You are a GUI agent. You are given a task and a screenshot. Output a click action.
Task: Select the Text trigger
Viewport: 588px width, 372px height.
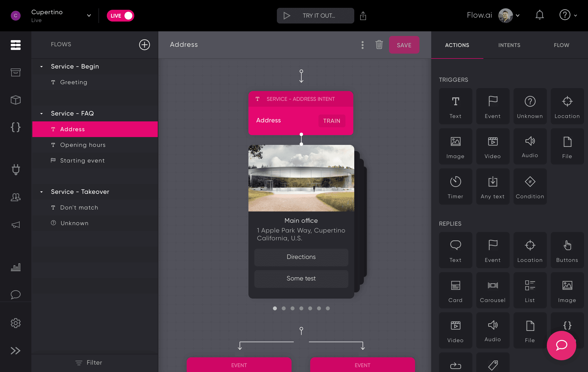click(456, 106)
